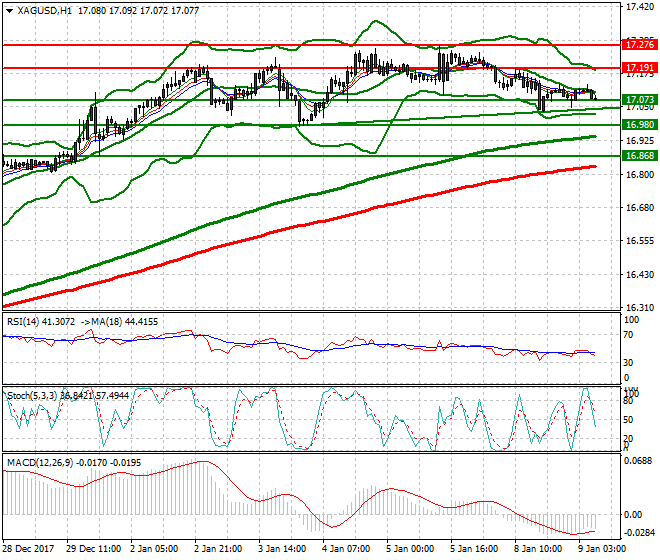
Task: Open the chart menu triangle beside XAGUSD,H1
Action: click(x=10, y=11)
